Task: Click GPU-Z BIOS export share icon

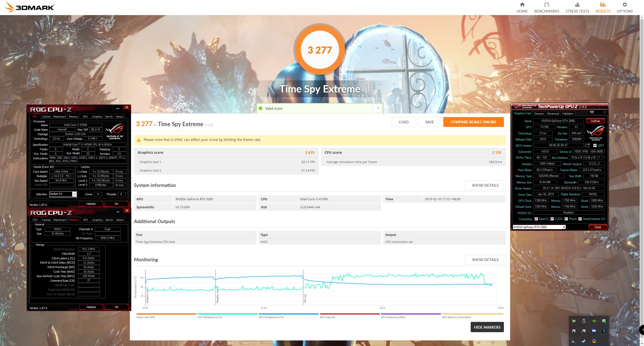Action: [587, 145]
